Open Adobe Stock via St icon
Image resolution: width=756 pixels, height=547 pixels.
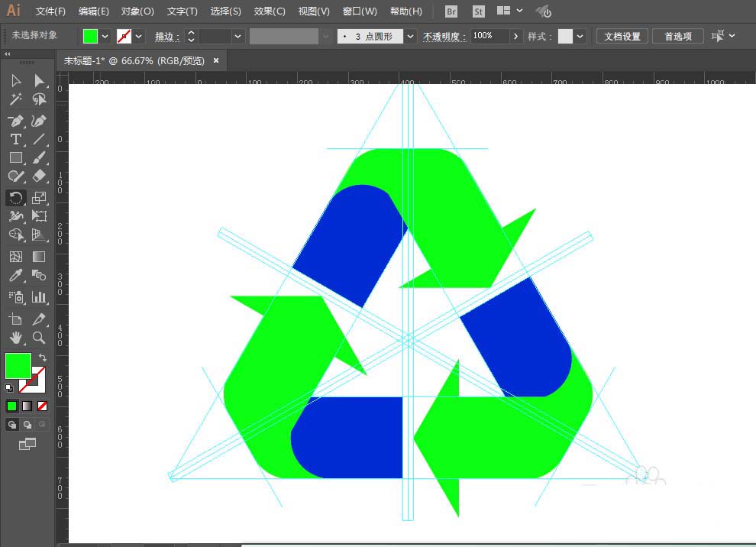478,11
